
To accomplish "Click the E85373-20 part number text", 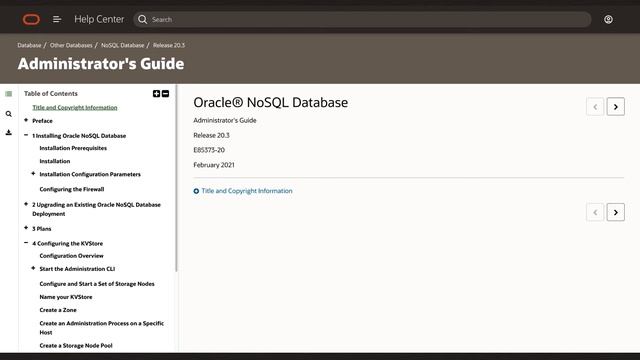I will (209, 150).
